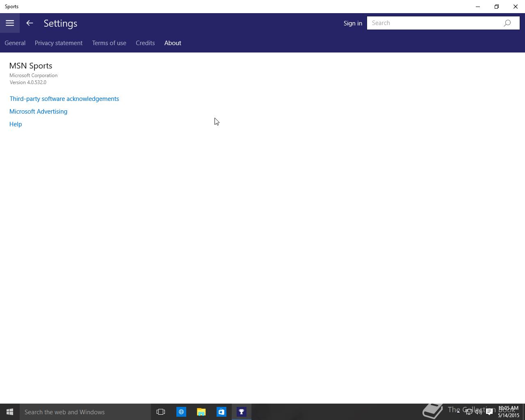525x420 pixels.
Task: Go back with the arrow button
Action: point(30,23)
